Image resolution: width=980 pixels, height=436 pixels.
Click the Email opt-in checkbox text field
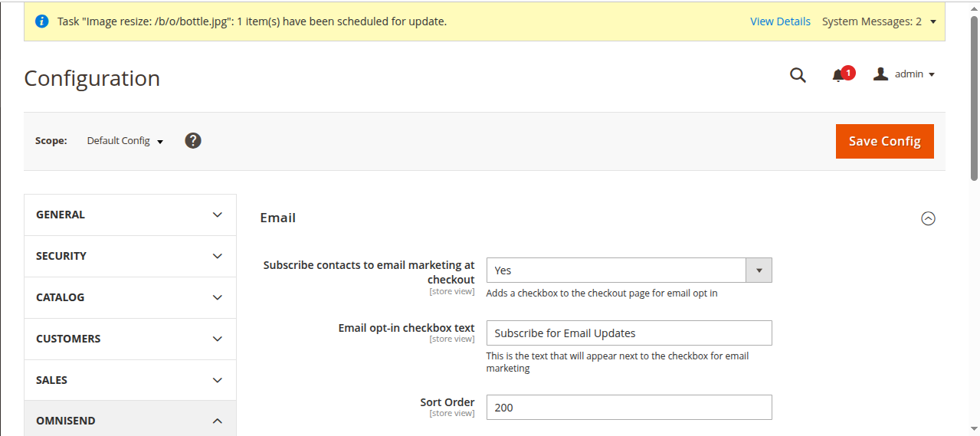pos(628,333)
